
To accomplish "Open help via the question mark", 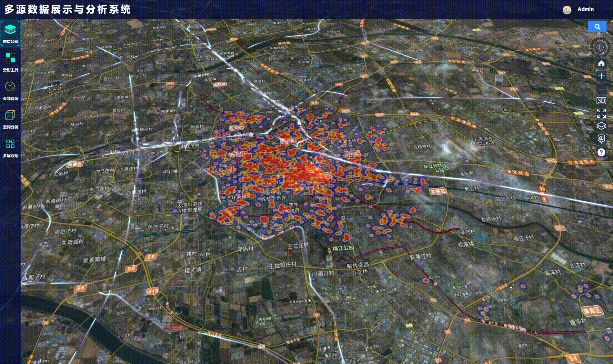I will pyautogui.click(x=601, y=152).
